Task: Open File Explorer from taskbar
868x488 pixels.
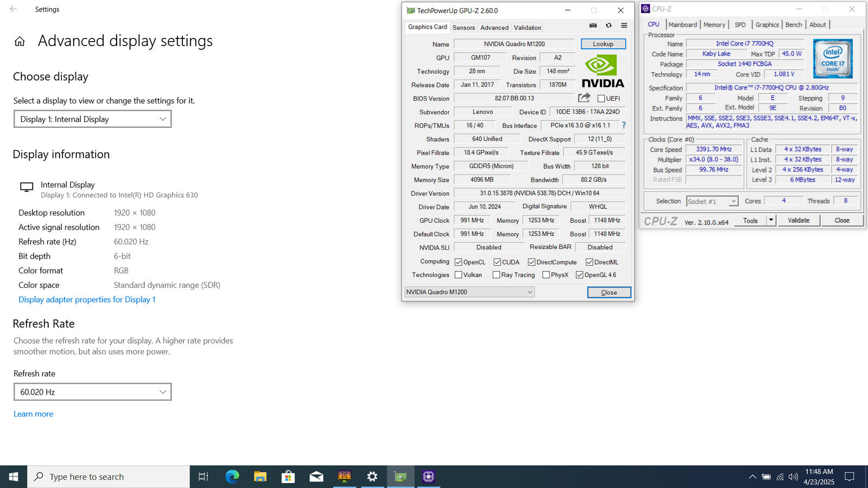Action: click(x=260, y=477)
